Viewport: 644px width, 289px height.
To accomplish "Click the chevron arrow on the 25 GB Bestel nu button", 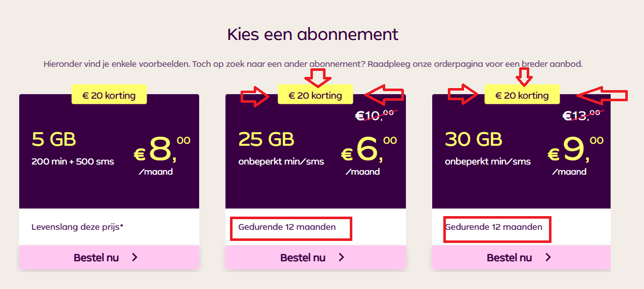I will [x=342, y=258].
